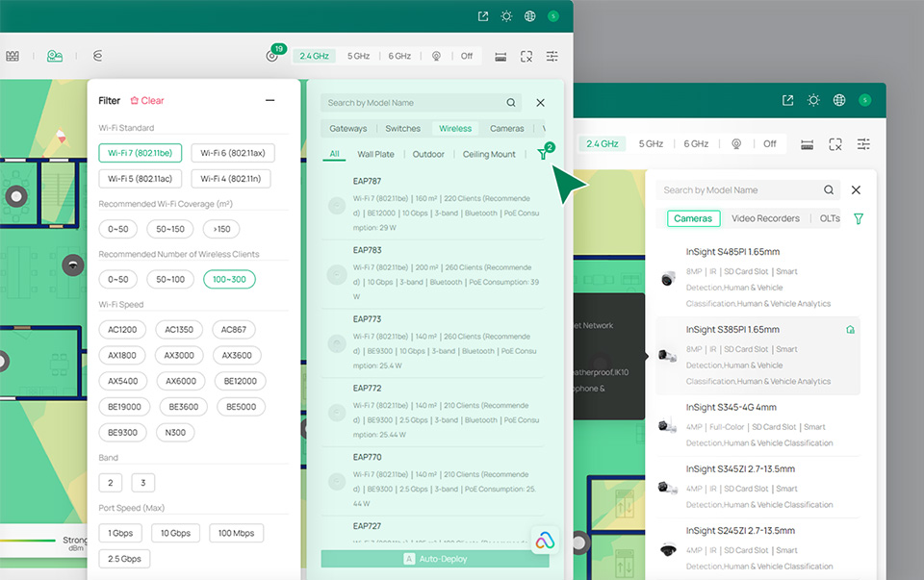Click the wall drawing icon in left toolbar
The height and width of the screenshot is (580, 924).
point(13,56)
